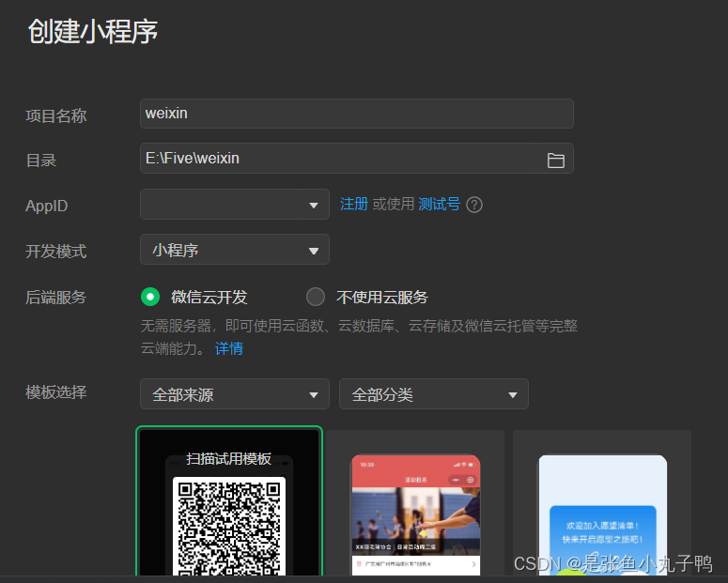Click the 项目名称 input containing weixin
728x583 pixels.
pos(357,114)
